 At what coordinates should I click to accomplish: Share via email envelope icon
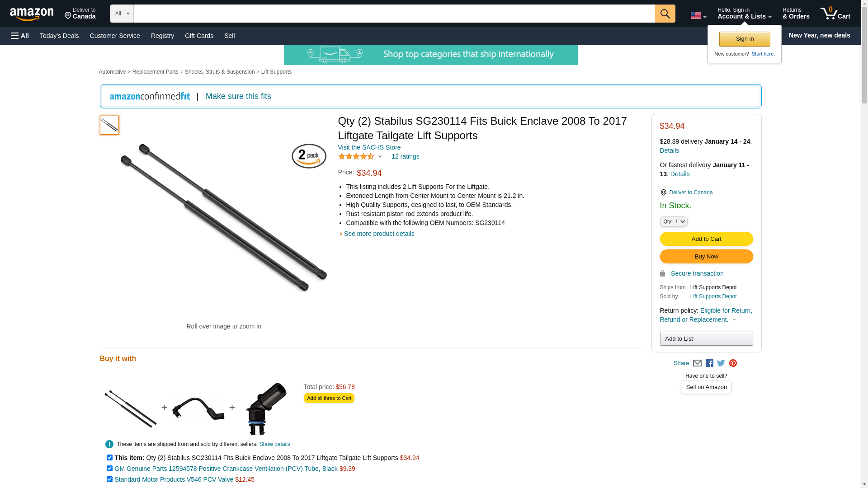697,363
